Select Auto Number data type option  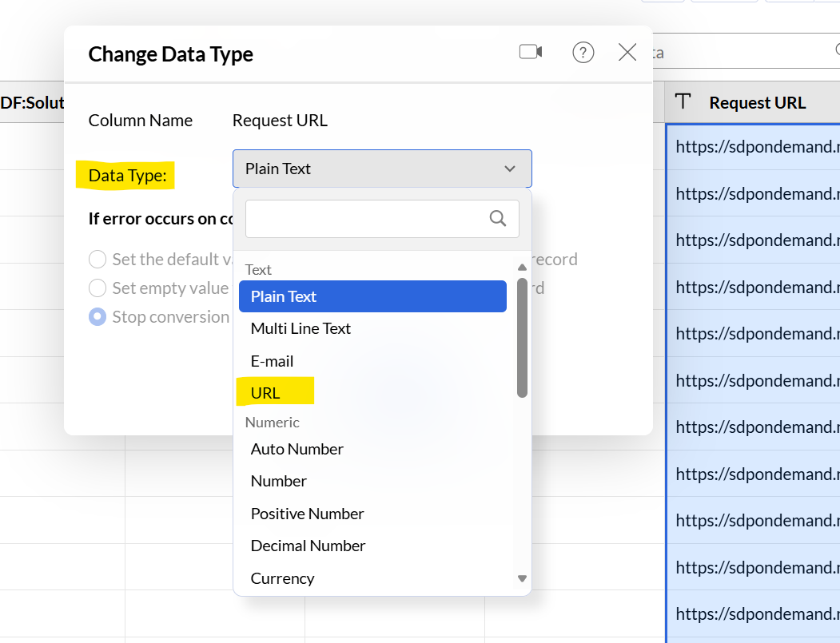pos(297,449)
